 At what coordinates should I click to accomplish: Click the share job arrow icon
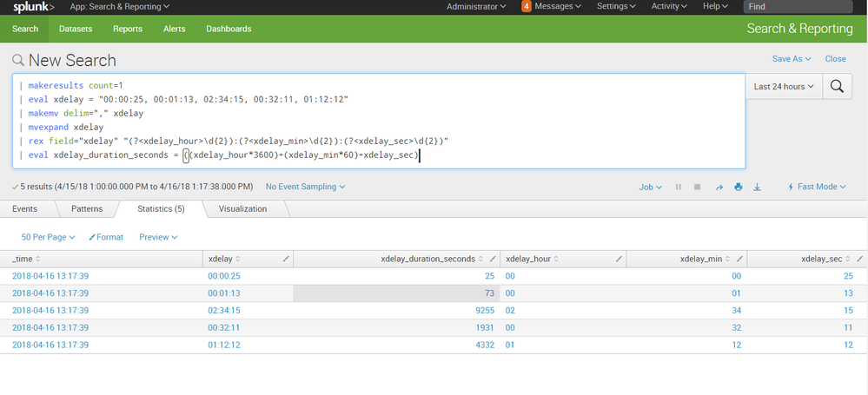[719, 187]
